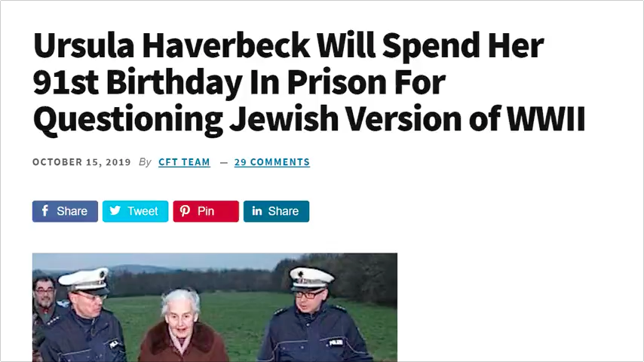644x362 pixels.
Task: Open the 29 COMMENTS link
Action: 272,162
